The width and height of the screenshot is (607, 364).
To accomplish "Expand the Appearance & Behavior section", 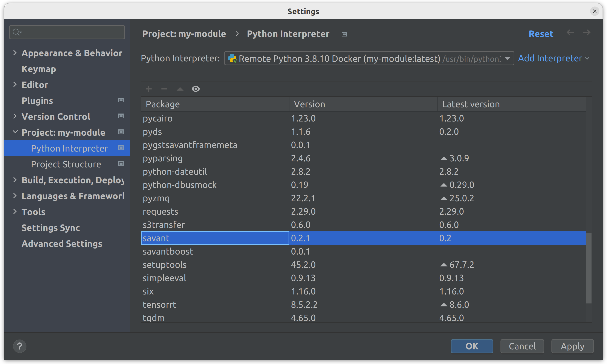I will click(x=15, y=53).
